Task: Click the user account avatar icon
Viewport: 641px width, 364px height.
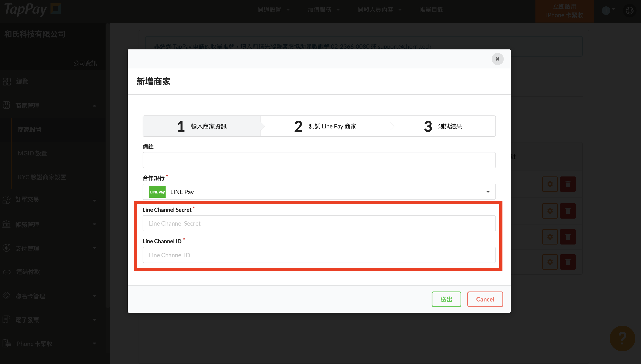Action: coord(606,11)
